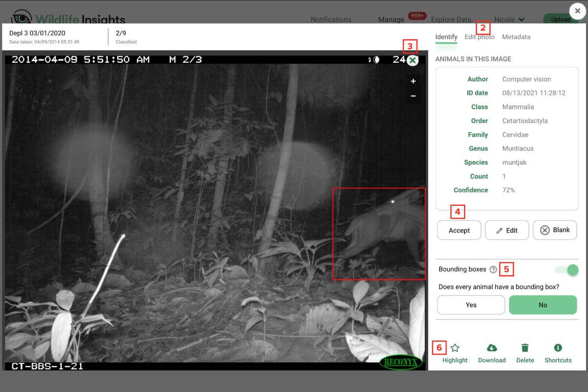Open the Metadata tab
The width and height of the screenshot is (588, 392).
516,37
